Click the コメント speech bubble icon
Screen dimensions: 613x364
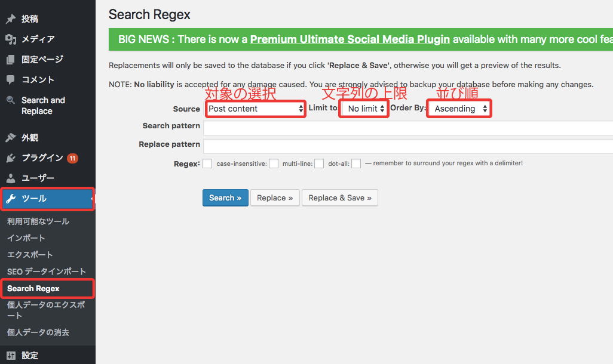(x=11, y=80)
